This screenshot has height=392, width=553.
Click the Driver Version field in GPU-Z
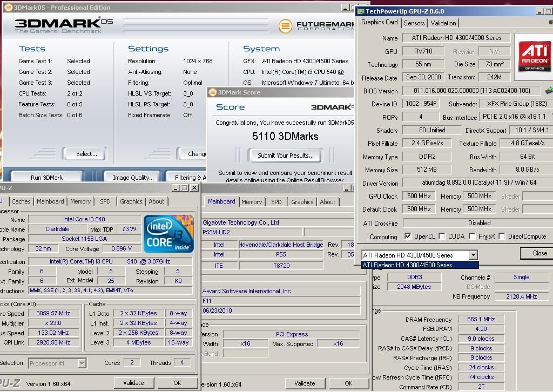pyautogui.click(x=478, y=183)
